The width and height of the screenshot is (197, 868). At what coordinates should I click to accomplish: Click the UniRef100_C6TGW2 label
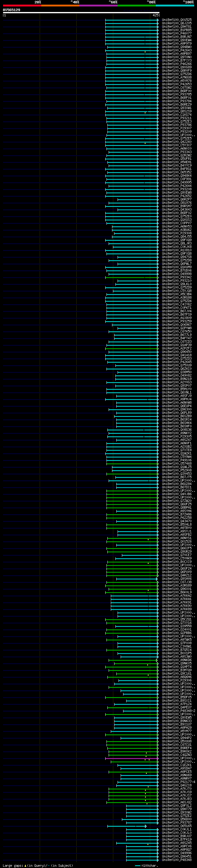point(177,88)
